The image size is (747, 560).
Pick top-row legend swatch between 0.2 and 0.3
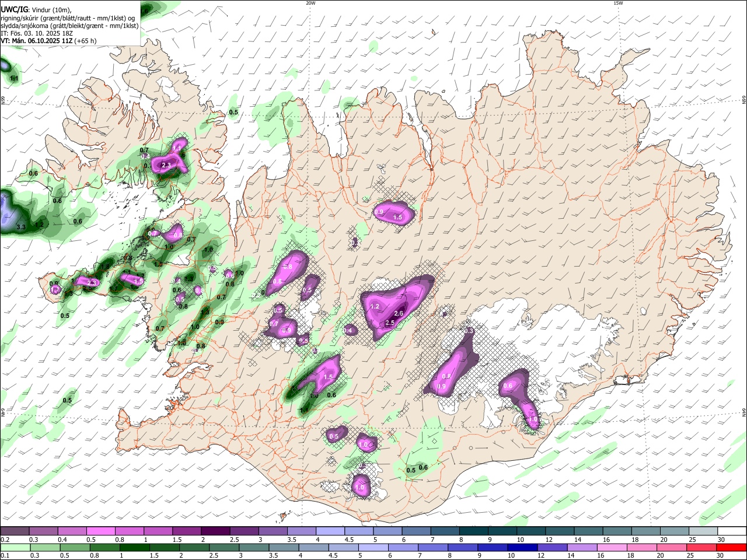point(15,531)
